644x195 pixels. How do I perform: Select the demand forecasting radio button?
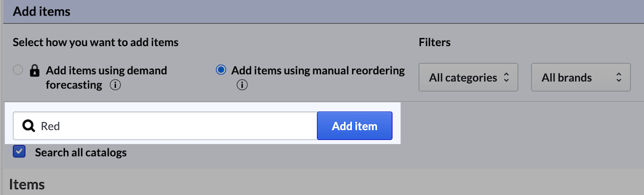18,70
